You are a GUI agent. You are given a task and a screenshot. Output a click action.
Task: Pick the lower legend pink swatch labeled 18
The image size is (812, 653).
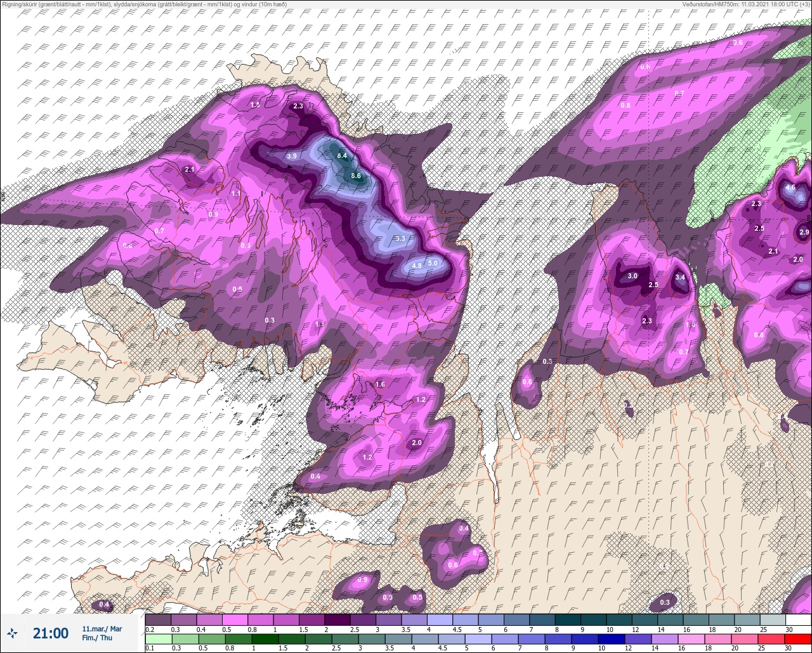(718, 639)
